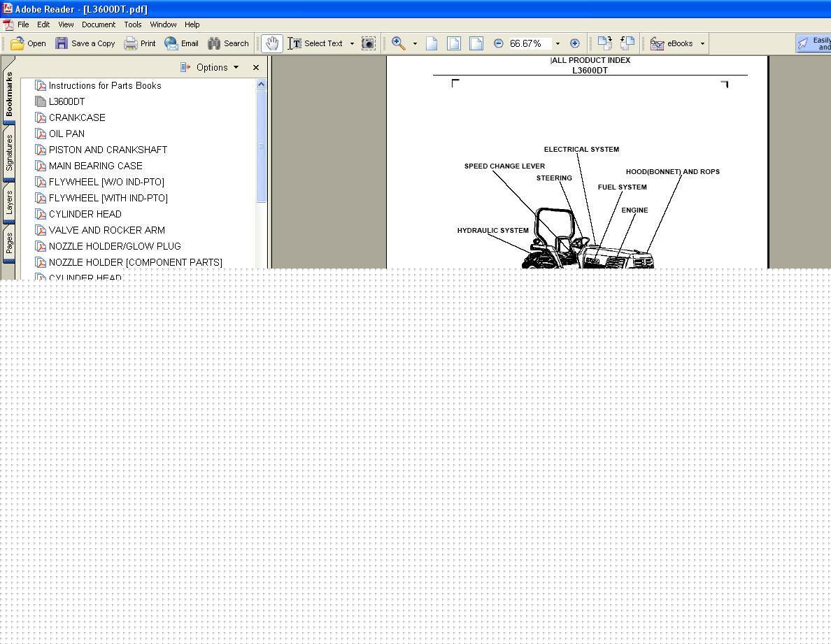
Task: Click STEERING label on diagram
Action: pyautogui.click(x=554, y=178)
